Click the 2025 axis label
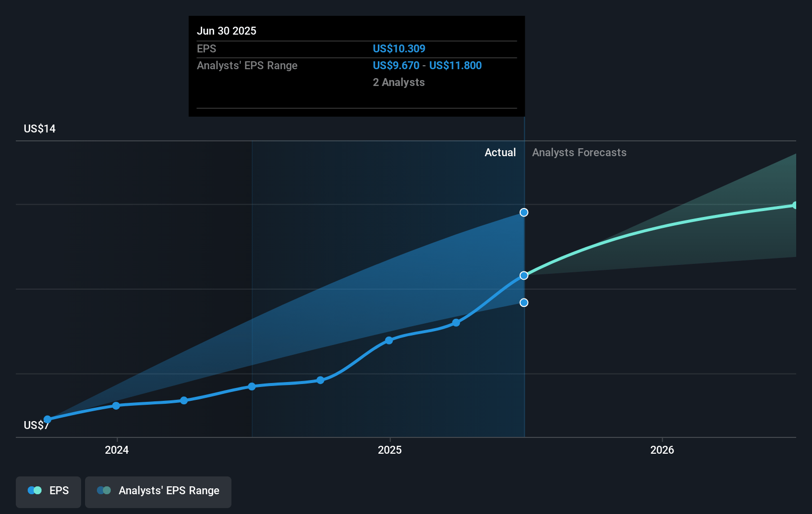This screenshot has width=812, height=514. (x=390, y=450)
